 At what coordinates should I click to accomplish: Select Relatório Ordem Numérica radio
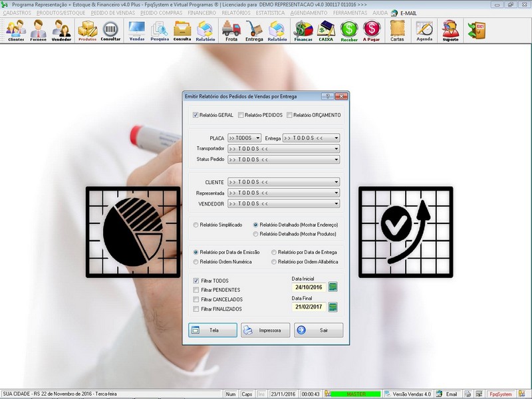[196, 261]
